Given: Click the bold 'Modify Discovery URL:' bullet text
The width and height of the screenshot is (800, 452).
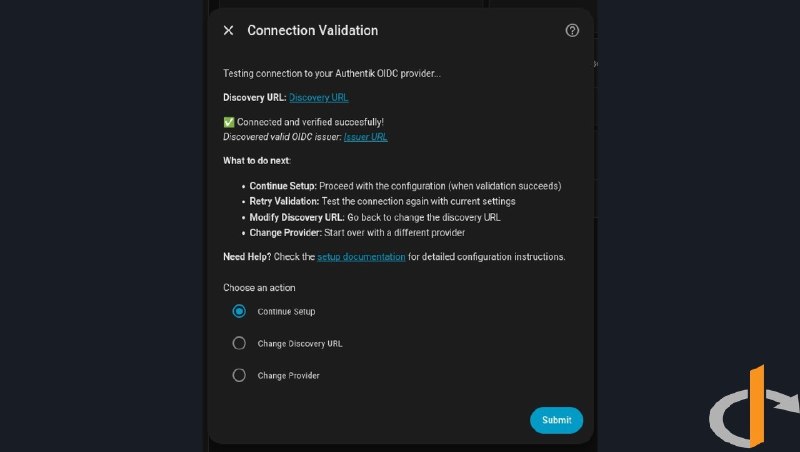Looking at the screenshot, I should pos(297,217).
